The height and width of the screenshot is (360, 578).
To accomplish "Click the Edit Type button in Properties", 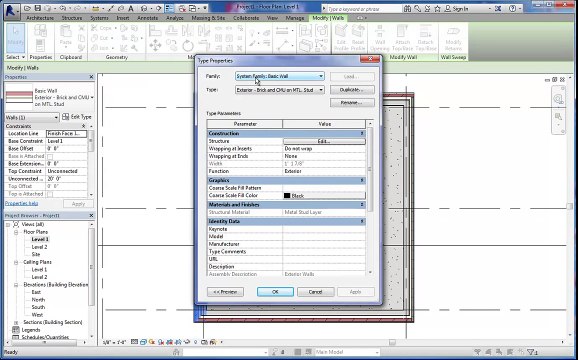I will (x=77, y=117).
